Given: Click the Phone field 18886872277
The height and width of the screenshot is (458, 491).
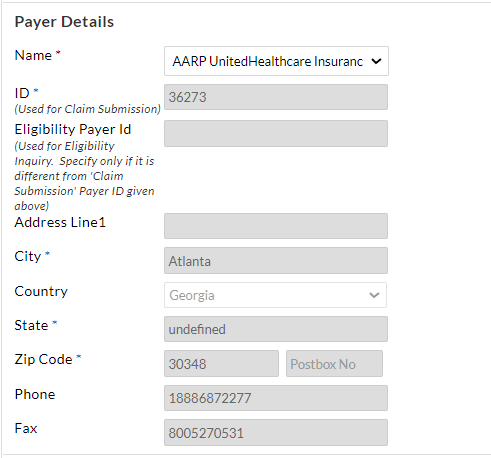Looking at the screenshot, I should [x=276, y=398].
